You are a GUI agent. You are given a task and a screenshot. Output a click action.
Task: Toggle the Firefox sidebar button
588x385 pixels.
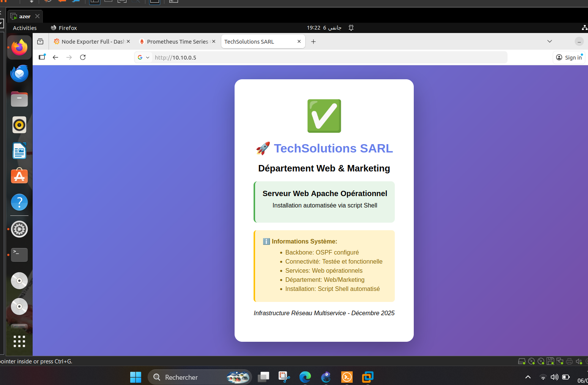[42, 57]
